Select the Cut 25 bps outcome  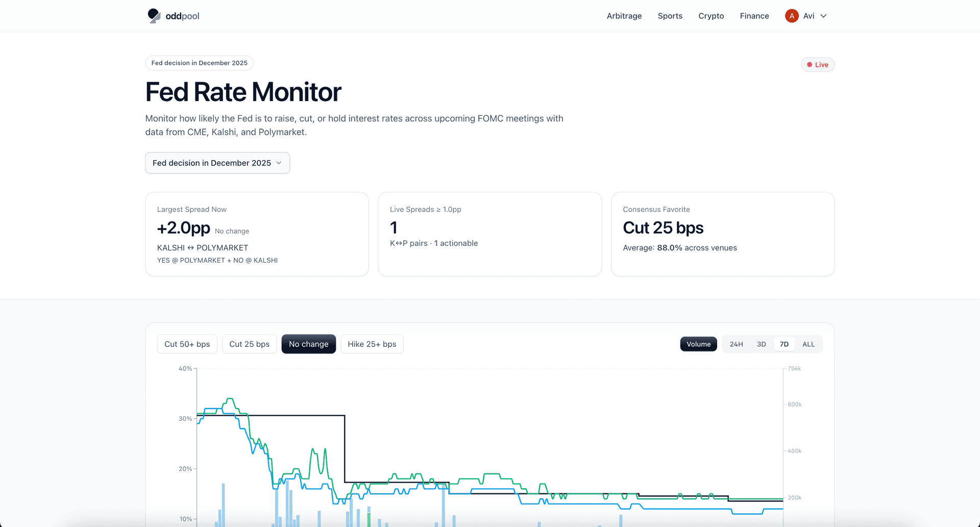[249, 344]
